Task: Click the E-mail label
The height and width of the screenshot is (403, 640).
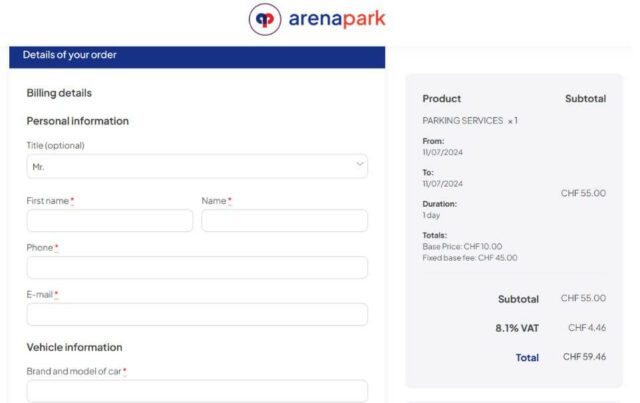Action: point(42,294)
